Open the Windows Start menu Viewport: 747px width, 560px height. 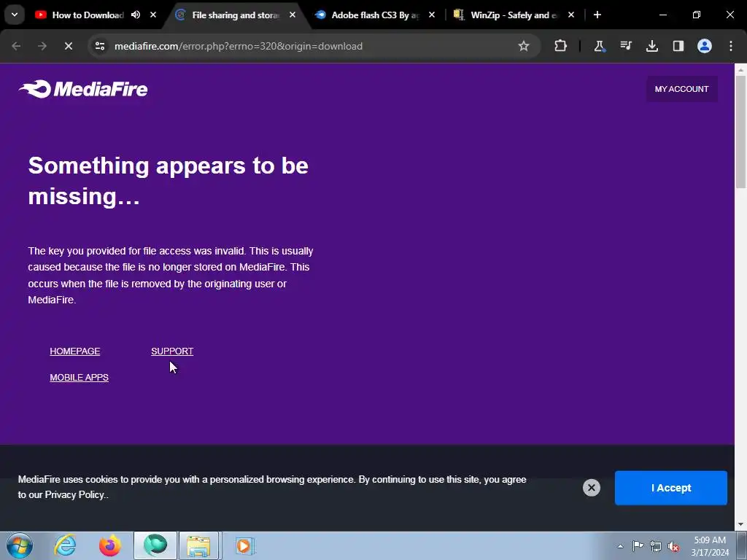point(20,545)
